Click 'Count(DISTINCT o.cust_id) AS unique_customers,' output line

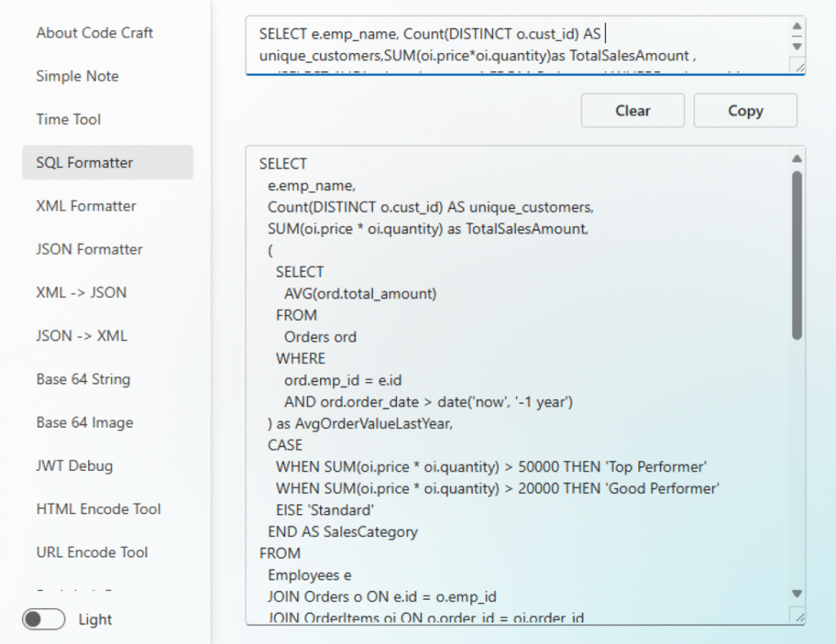point(430,207)
